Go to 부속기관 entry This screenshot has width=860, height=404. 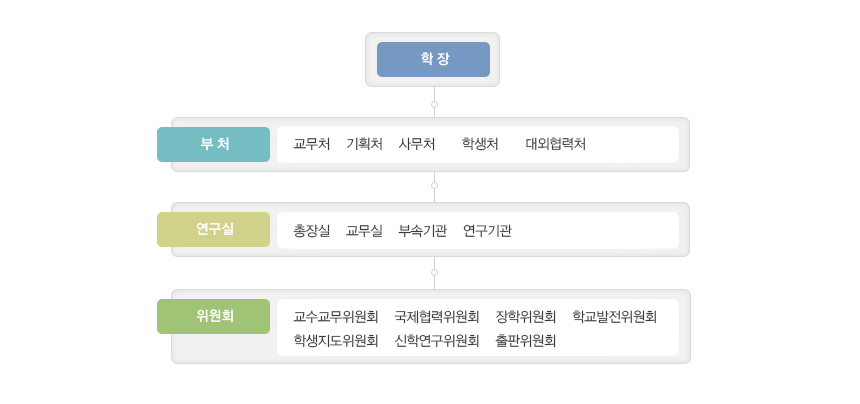tap(422, 231)
